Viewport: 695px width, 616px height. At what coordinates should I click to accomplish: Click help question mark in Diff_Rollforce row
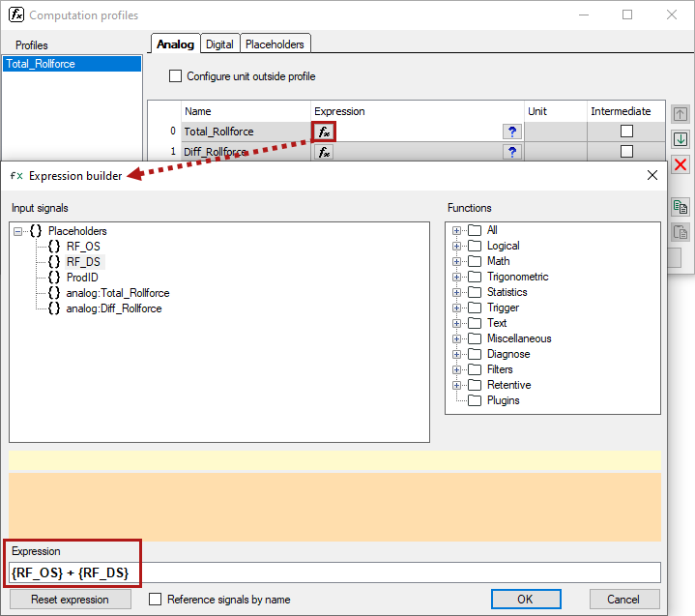(x=512, y=152)
